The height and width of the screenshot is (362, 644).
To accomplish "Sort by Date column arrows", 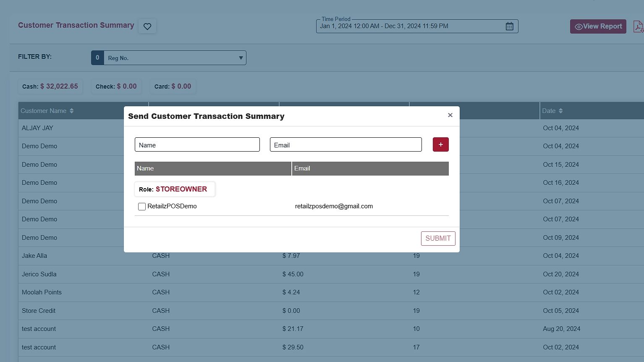I will pyautogui.click(x=560, y=111).
